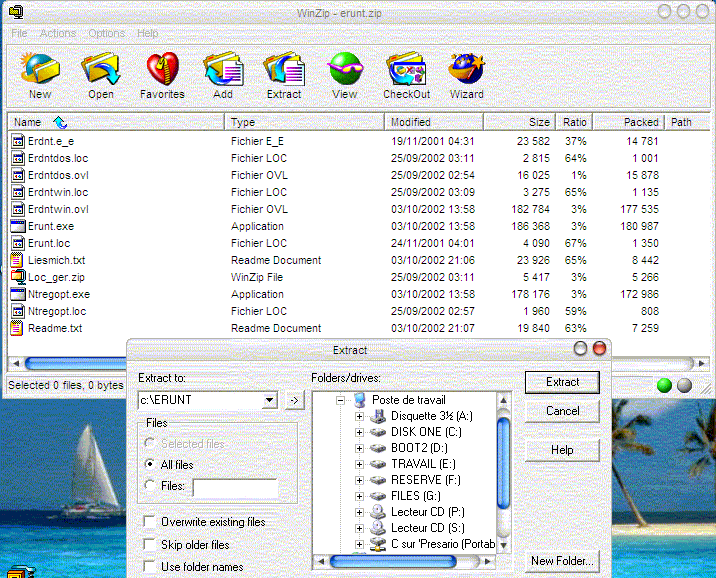Enable Overwrite existing files checkbox
716x578 pixels.
(150, 522)
